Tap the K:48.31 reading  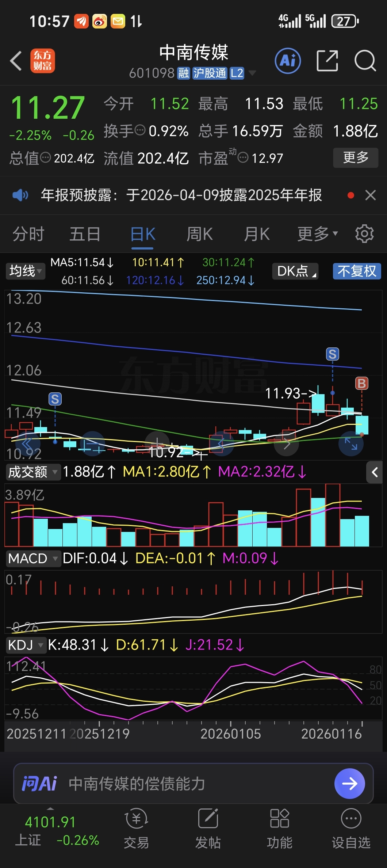(78, 645)
